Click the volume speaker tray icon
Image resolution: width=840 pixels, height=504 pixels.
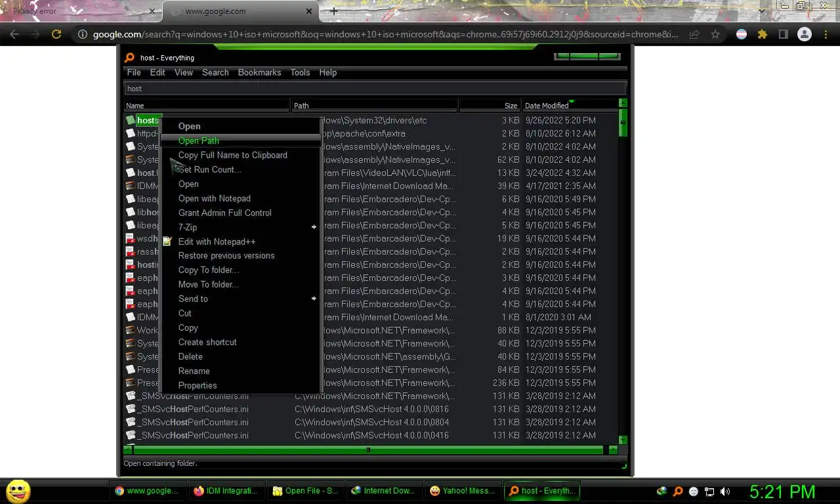pos(725,491)
